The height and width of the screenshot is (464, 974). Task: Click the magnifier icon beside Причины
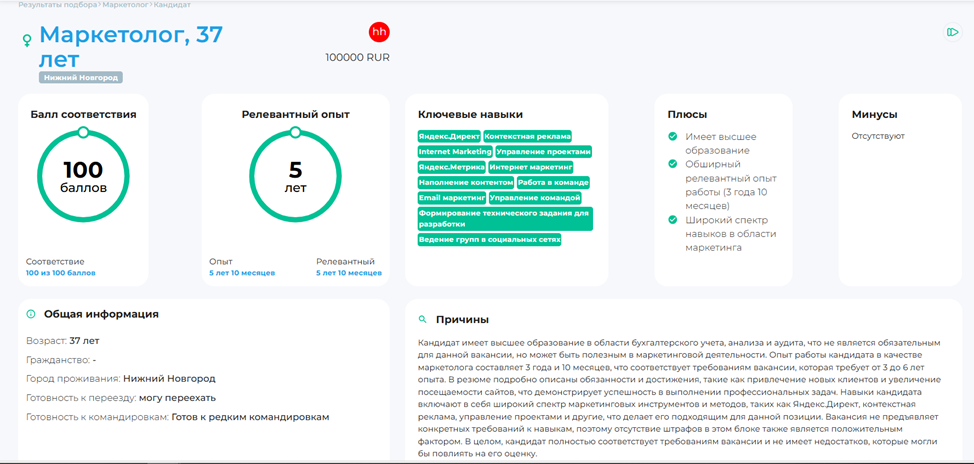(422, 320)
